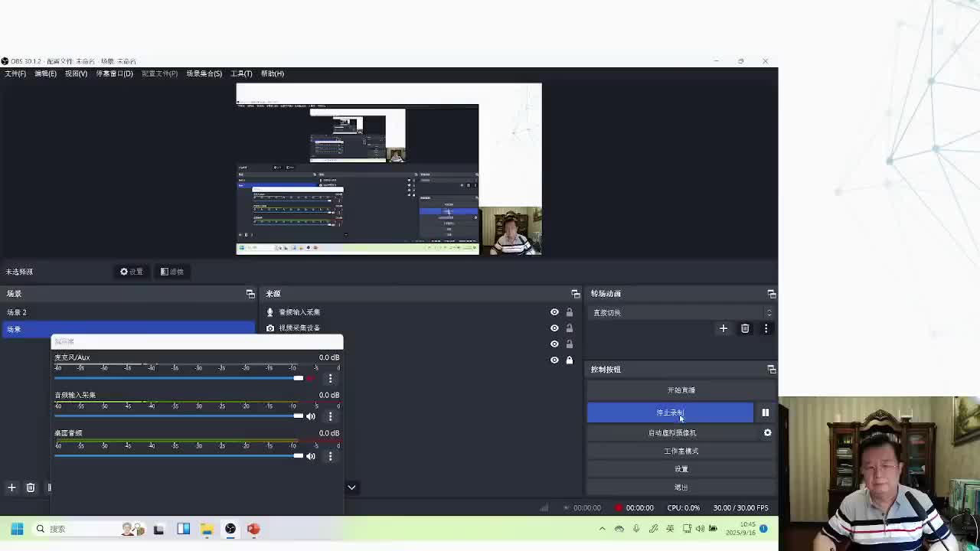Undock the 场景 scenes panel
This screenshot has width=980, height=551.
pos(250,294)
